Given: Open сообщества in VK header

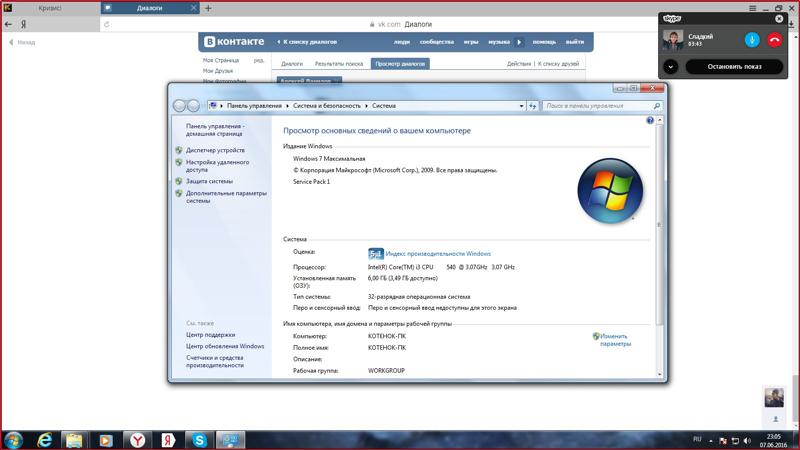Looking at the screenshot, I should (x=437, y=42).
